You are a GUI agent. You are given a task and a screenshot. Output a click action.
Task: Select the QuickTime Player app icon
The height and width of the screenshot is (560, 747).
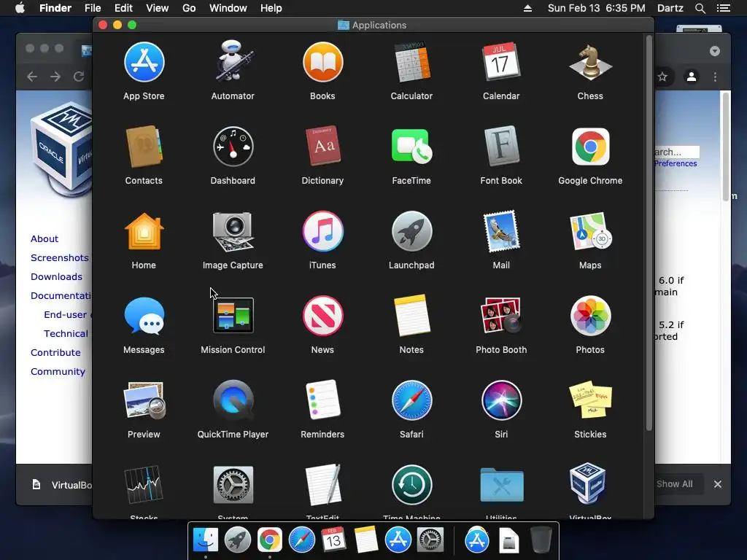click(233, 400)
